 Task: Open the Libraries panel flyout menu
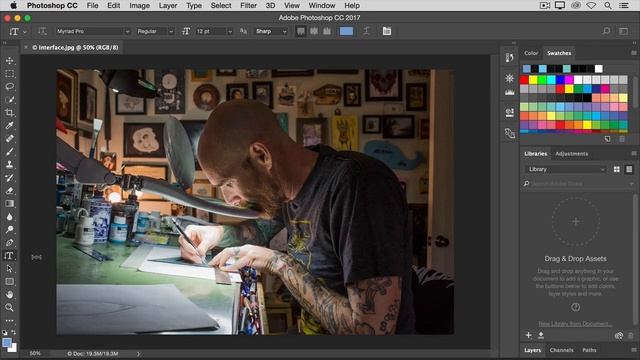click(633, 153)
